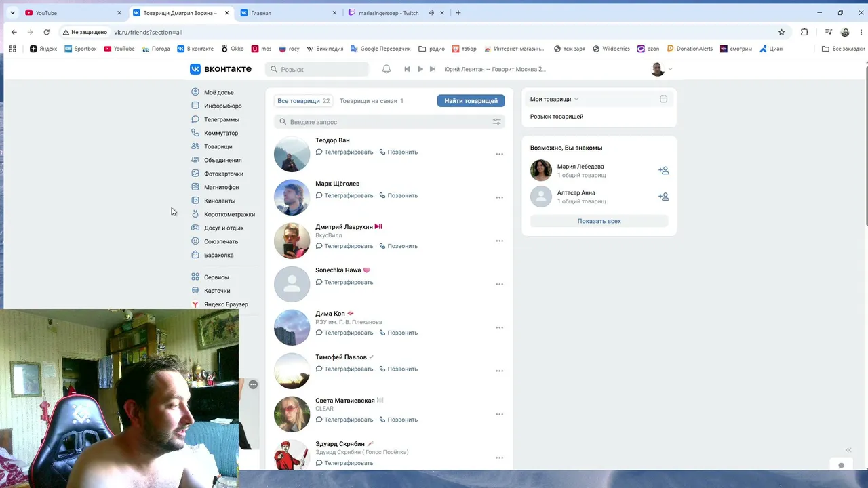Open Chrome tab search dropdown

[x=12, y=13]
